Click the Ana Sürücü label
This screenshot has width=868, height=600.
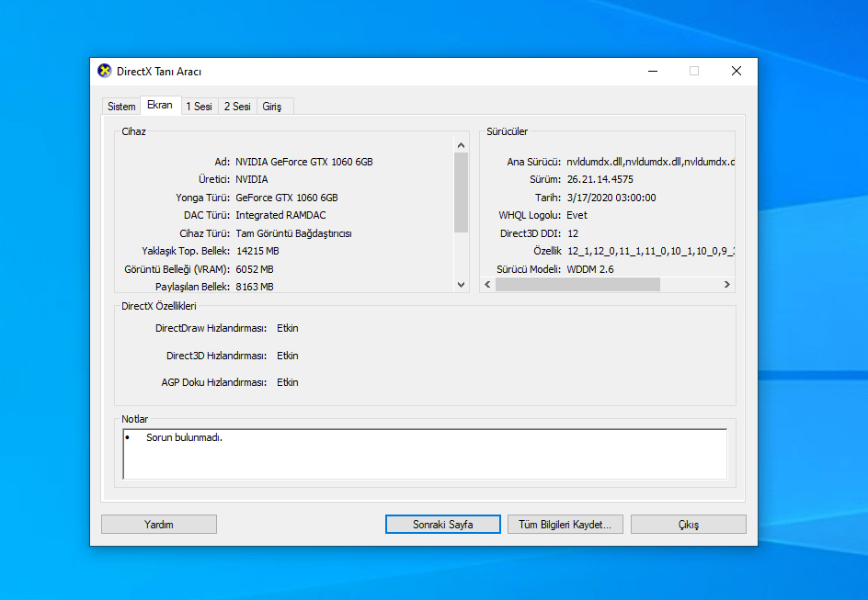533,162
